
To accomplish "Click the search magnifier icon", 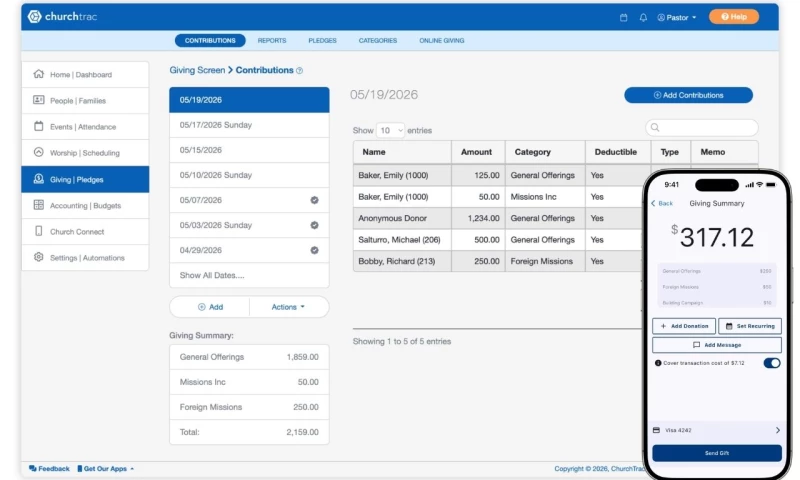I will (x=655, y=128).
